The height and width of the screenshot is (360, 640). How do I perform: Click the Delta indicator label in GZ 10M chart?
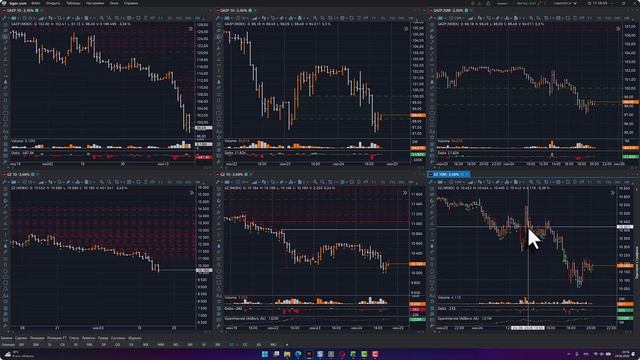point(442,309)
